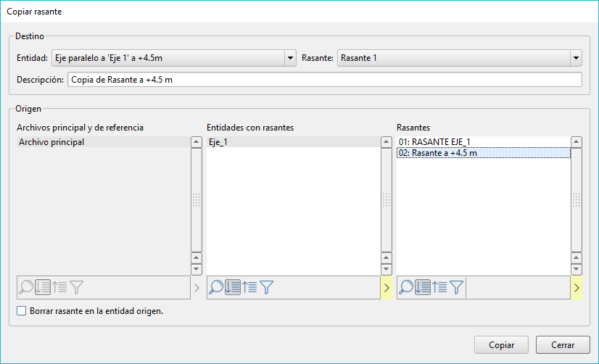Click filter funnel icon under Entidades con rasantes
This screenshot has width=599, height=364.
[266, 287]
